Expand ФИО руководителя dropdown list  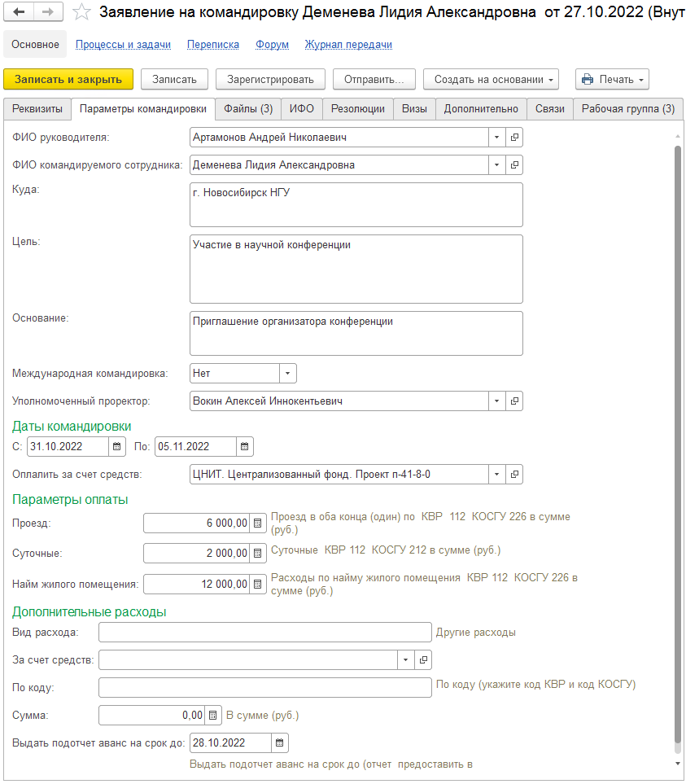pyautogui.click(x=496, y=137)
